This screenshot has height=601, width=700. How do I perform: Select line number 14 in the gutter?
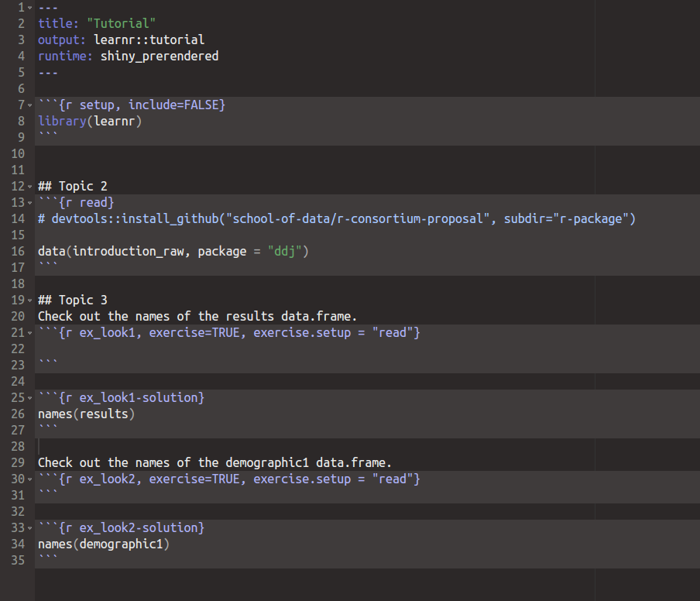point(17,218)
